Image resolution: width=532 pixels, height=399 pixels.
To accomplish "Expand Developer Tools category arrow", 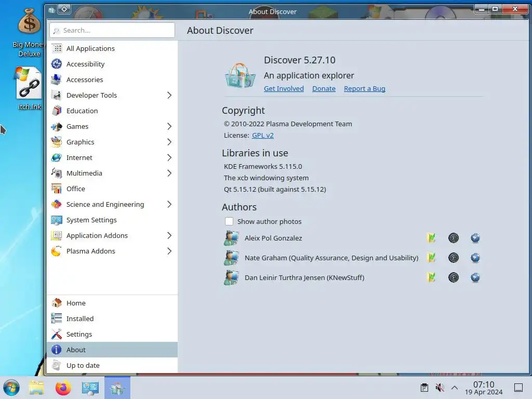I will point(169,96).
